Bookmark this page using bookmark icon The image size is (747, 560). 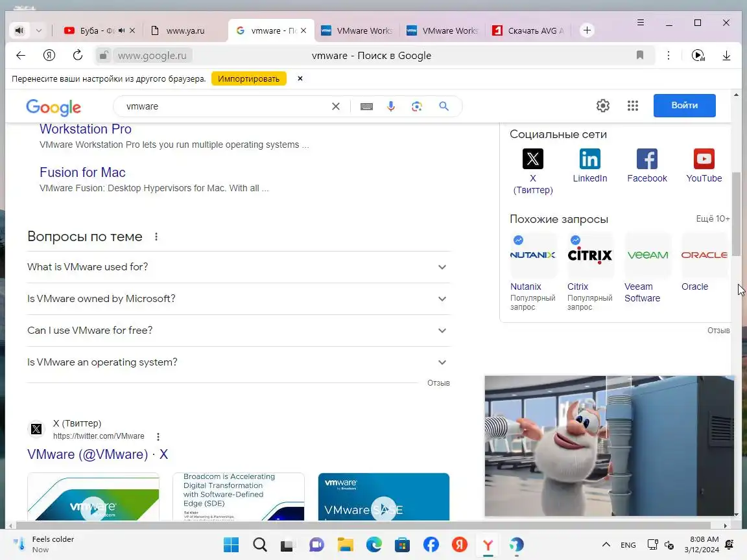(x=640, y=55)
